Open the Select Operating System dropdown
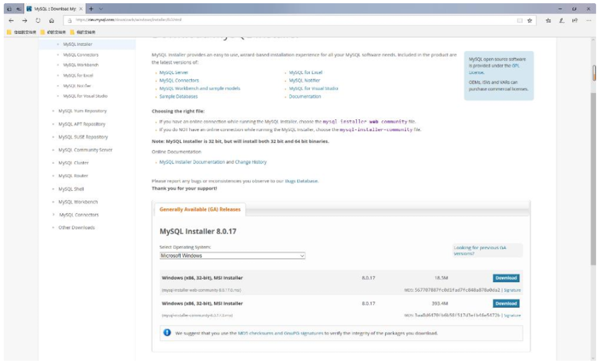Screen dimensions: 598x364 coord(232,256)
